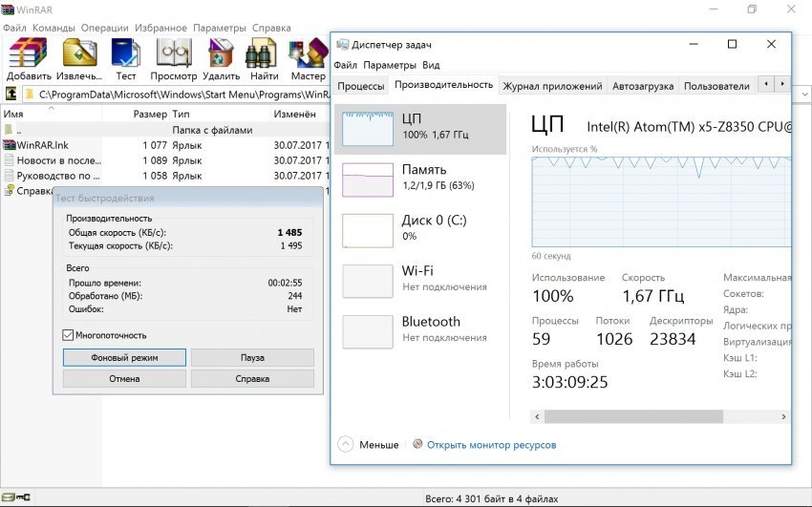This screenshot has height=507, width=812.
Task: Click the 'Всего: 4 301 байт в 4 файлах' status text
Action: 491,498
